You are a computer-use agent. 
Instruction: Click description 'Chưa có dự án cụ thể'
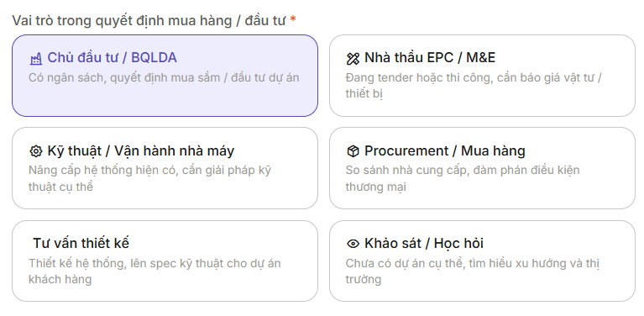(473, 271)
